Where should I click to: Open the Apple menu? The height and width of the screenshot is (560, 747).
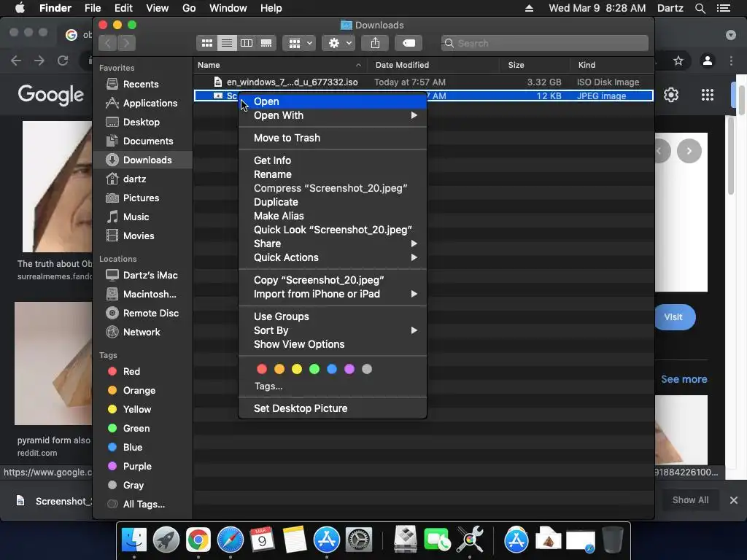coord(20,8)
